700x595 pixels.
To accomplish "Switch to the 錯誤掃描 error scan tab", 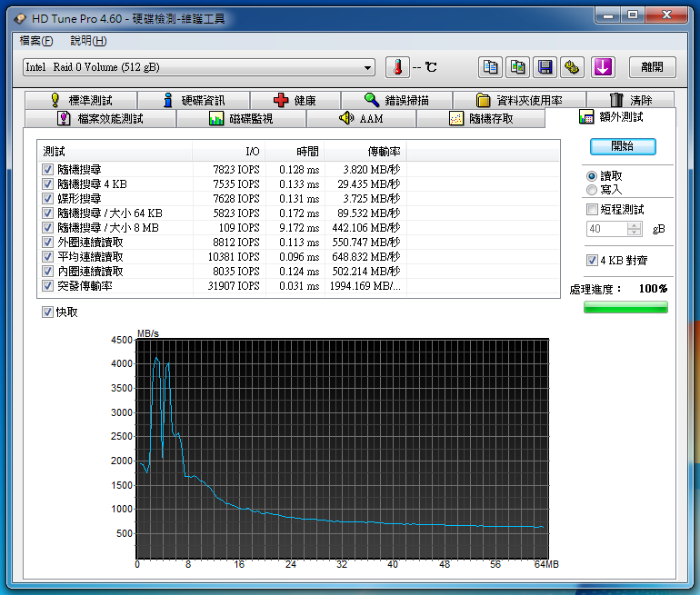I will pyautogui.click(x=397, y=100).
